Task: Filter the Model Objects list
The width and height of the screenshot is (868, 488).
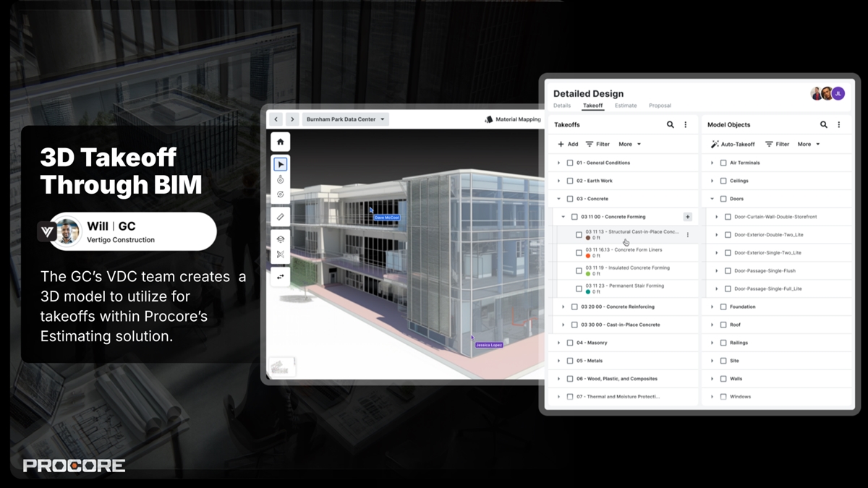Action: [778, 144]
